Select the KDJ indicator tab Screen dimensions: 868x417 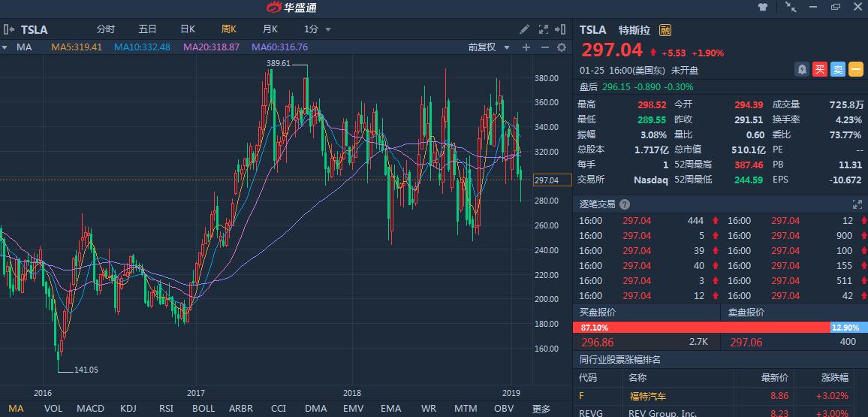click(128, 409)
